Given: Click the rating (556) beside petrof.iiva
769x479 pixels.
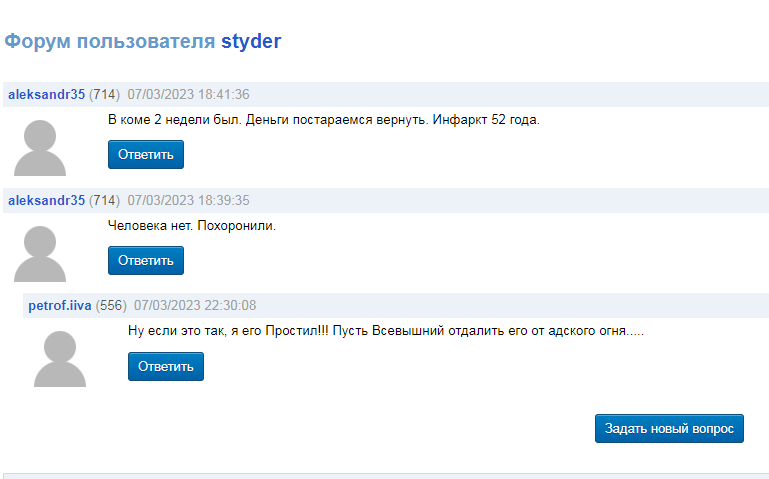Looking at the screenshot, I should 111,305.
